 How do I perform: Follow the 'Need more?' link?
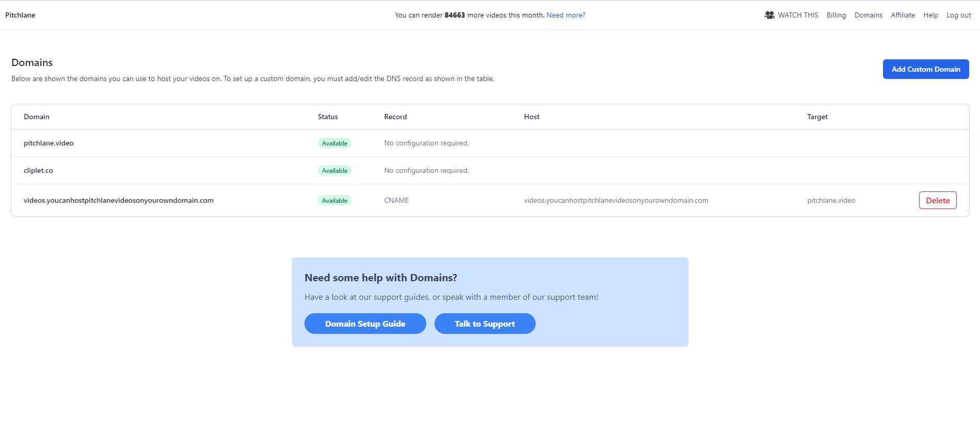[566, 15]
